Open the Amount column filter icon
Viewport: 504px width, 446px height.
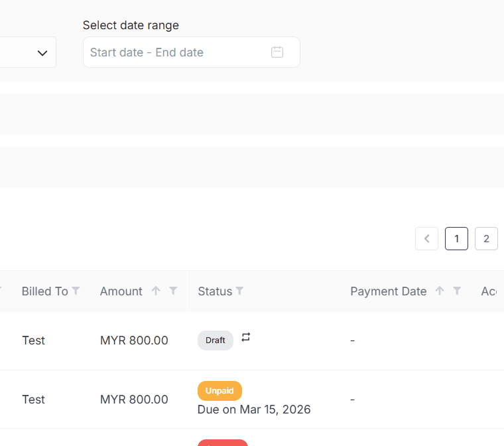173,291
